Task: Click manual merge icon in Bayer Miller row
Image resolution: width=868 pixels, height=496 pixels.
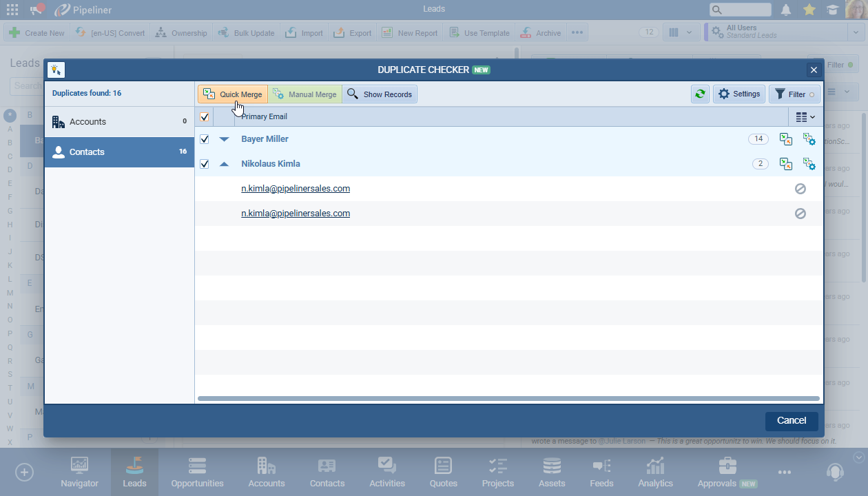Action: tap(809, 139)
